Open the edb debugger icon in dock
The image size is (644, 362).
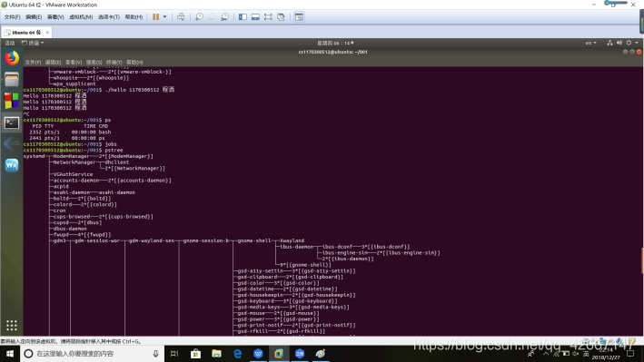pyautogui.click(x=12, y=143)
